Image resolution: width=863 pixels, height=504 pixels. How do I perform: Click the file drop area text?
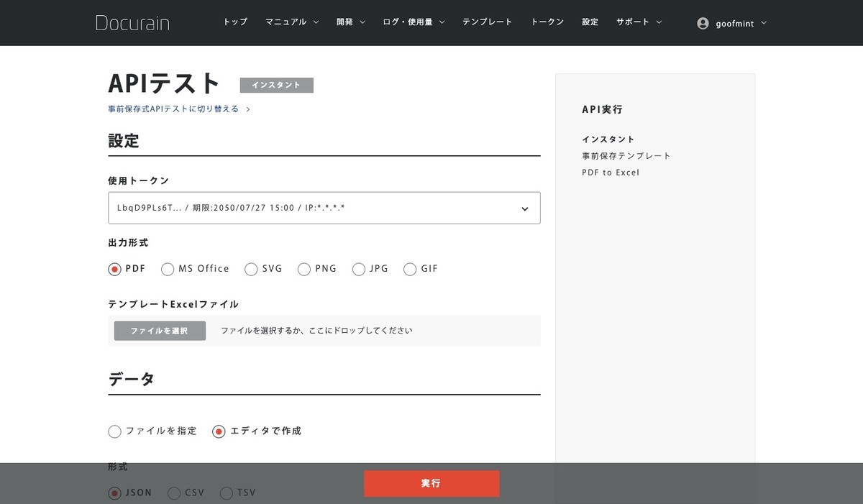point(316,331)
